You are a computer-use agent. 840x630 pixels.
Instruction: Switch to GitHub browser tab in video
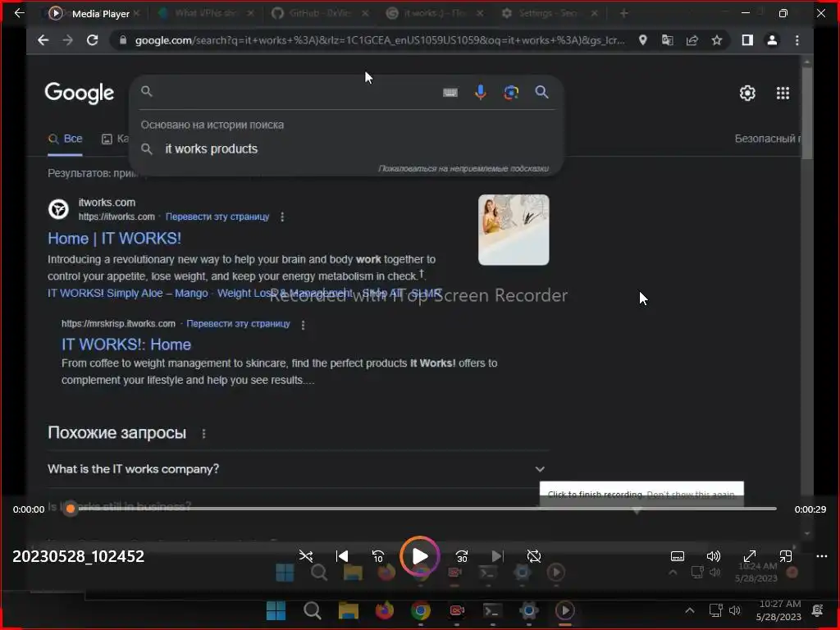pyautogui.click(x=321, y=13)
